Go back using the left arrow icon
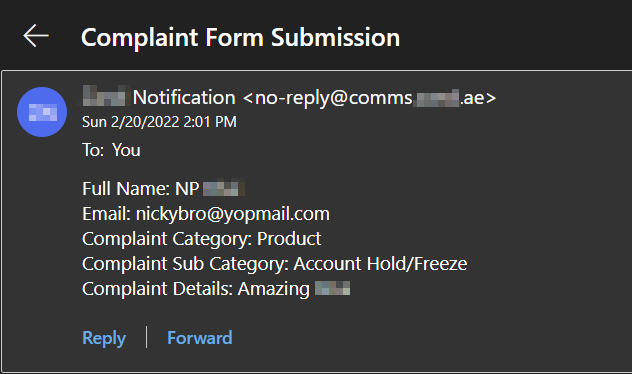The height and width of the screenshot is (374, 632). coord(36,36)
